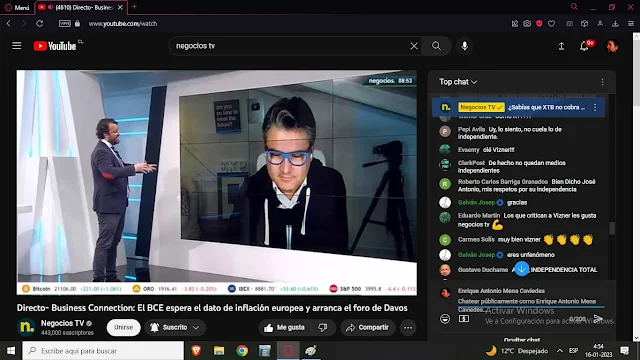The height and width of the screenshot is (360, 640).
Task: Open the weather 12°C Despejado widget
Action: (x=516, y=351)
